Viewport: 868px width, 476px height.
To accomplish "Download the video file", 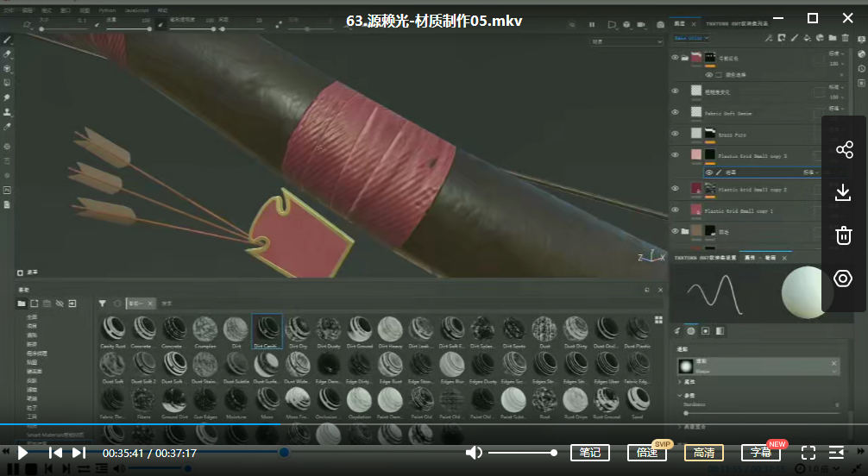I will coord(844,192).
